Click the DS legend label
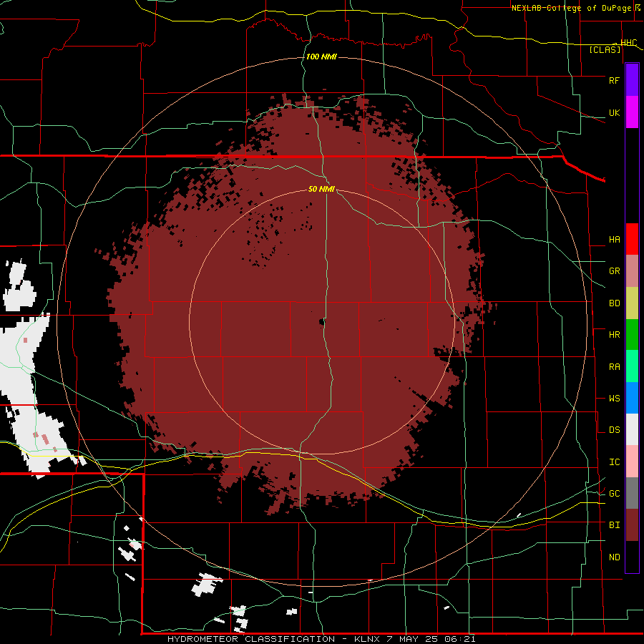This screenshot has height=644, width=644. [x=614, y=429]
